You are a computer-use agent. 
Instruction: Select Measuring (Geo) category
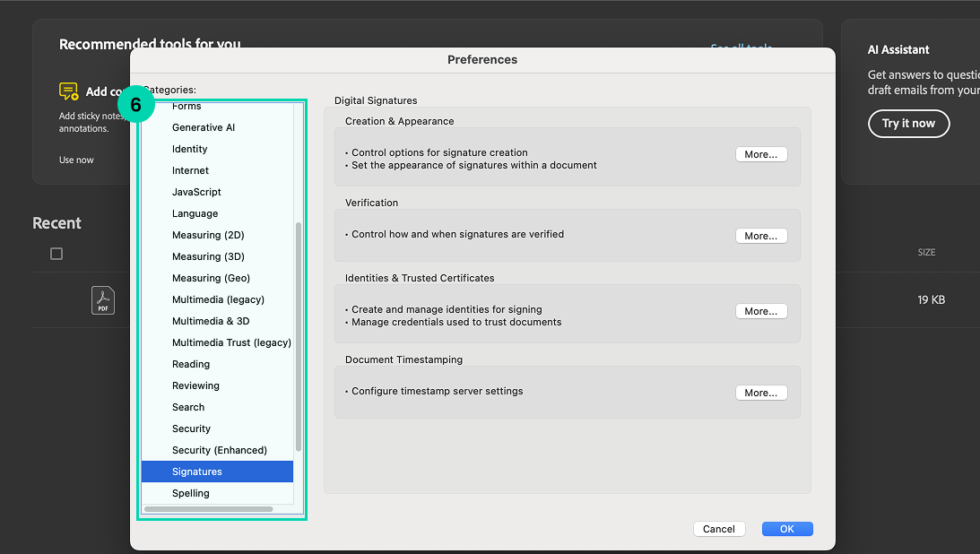pyautogui.click(x=211, y=278)
